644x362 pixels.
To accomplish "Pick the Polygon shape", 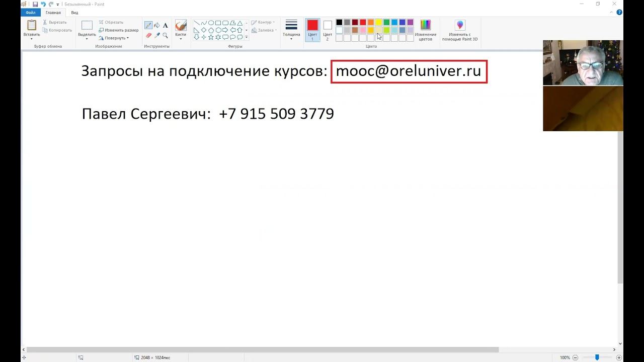I will (x=233, y=23).
